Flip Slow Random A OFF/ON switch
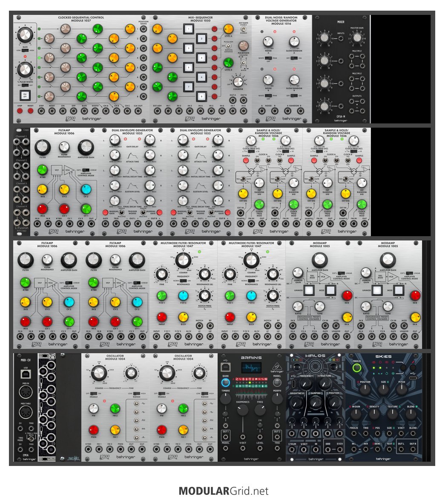The image size is (448, 500). tap(294, 58)
